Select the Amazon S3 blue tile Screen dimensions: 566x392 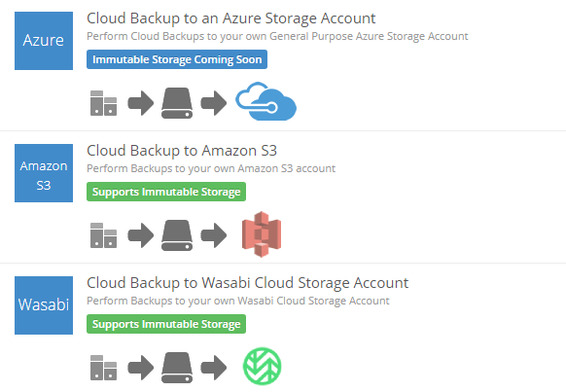[44, 173]
